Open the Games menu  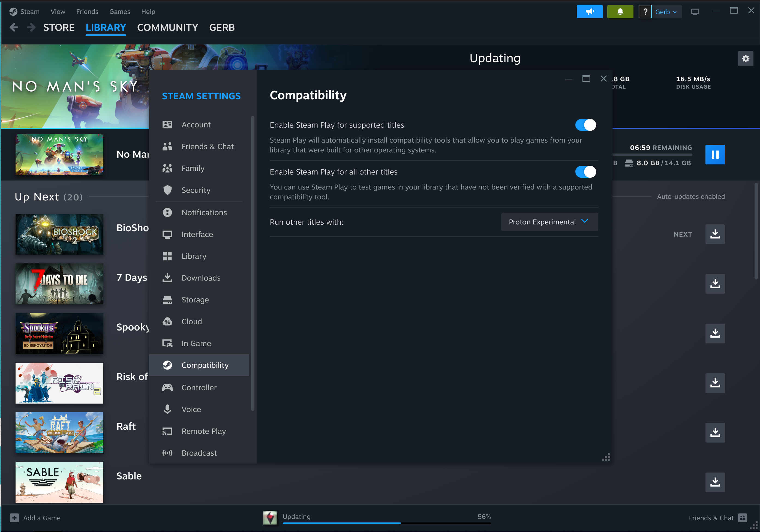[x=119, y=11]
